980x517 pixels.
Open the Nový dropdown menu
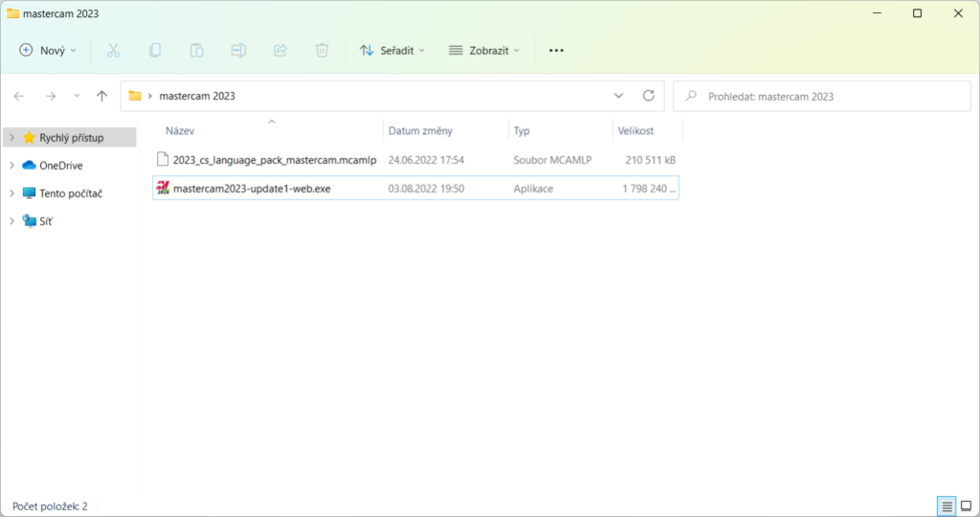click(x=48, y=50)
